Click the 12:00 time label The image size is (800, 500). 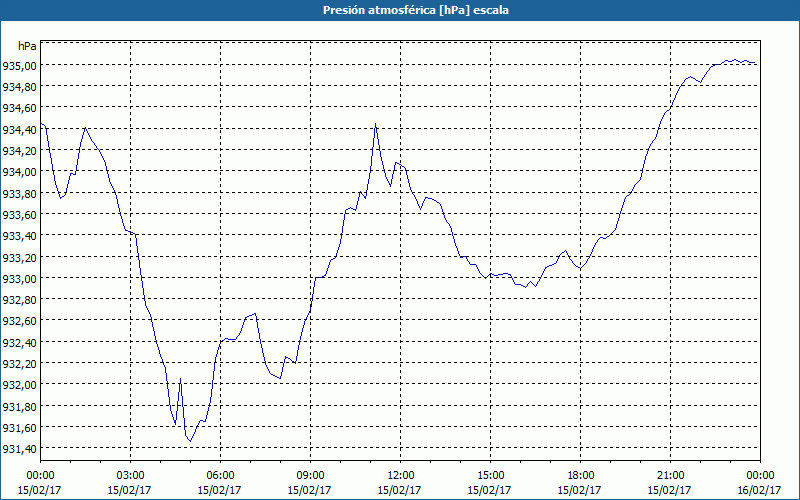[x=401, y=476]
